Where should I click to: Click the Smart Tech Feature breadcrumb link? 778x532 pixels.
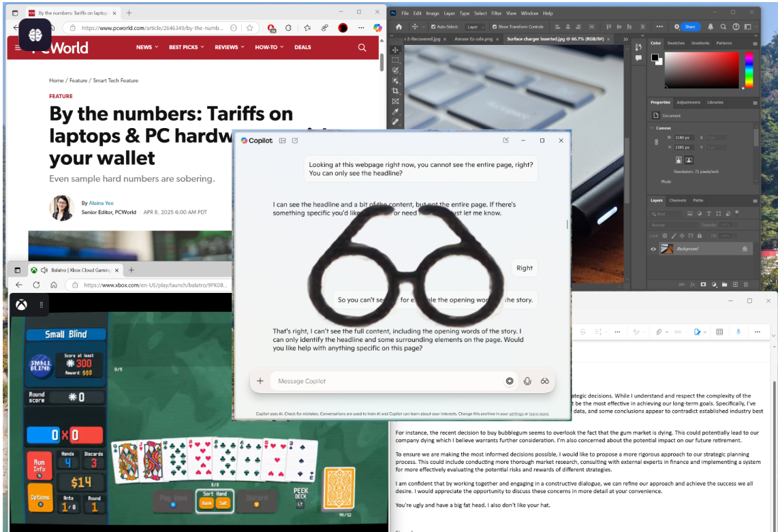(116, 80)
